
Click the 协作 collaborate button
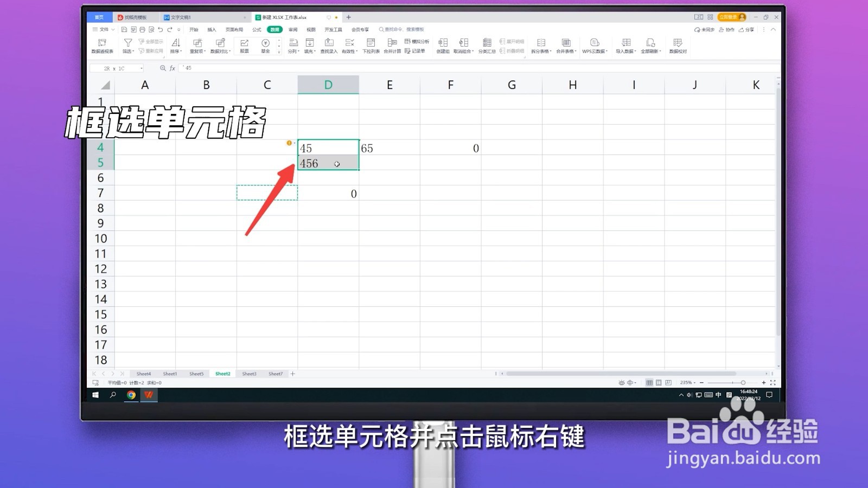coord(727,29)
